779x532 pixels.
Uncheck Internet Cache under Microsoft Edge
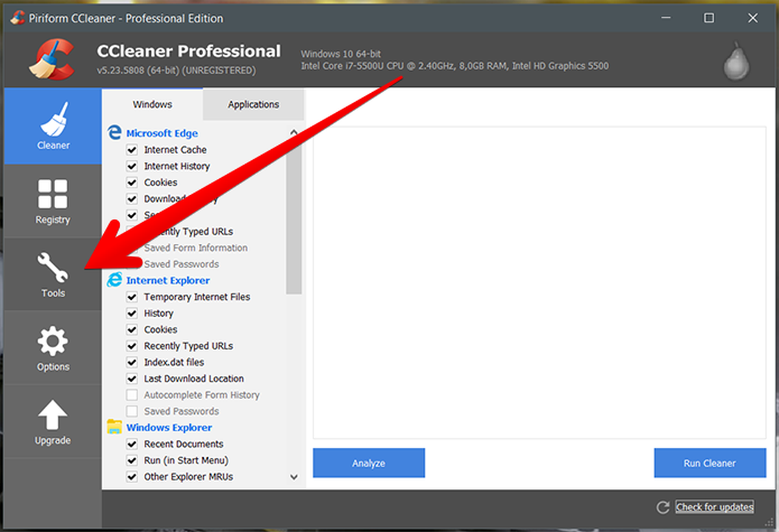pyautogui.click(x=132, y=150)
